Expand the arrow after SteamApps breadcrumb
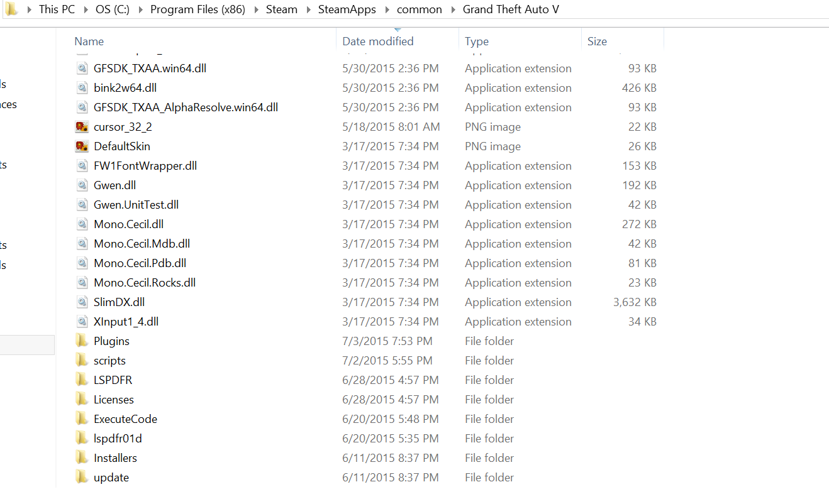Screen dimensions: 829x504 [x=387, y=10]
